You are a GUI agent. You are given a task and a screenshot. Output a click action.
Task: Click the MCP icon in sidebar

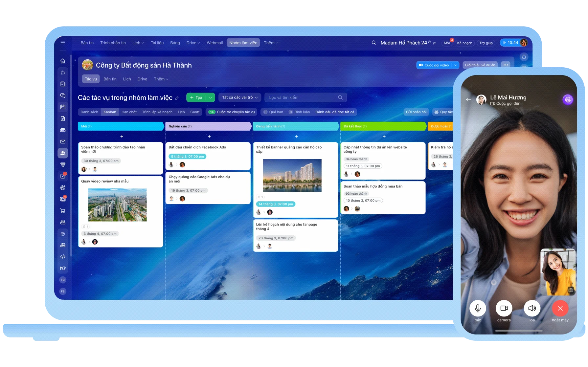coord(63,268)
